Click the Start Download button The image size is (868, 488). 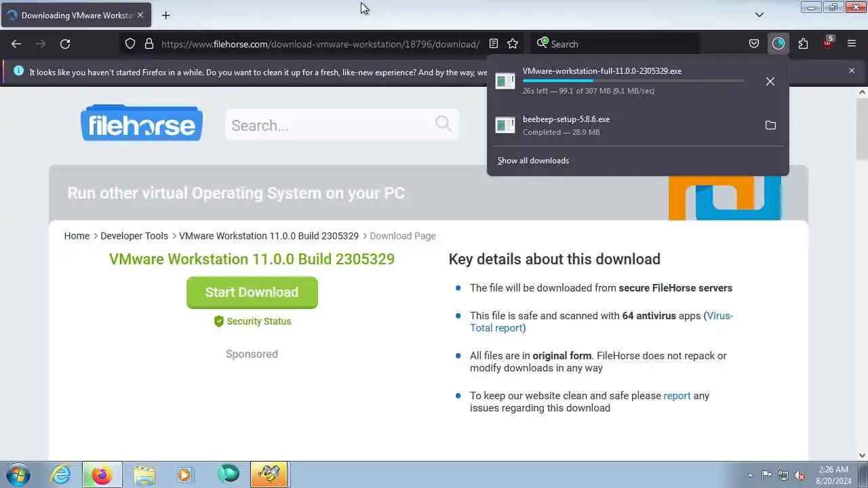252,292
